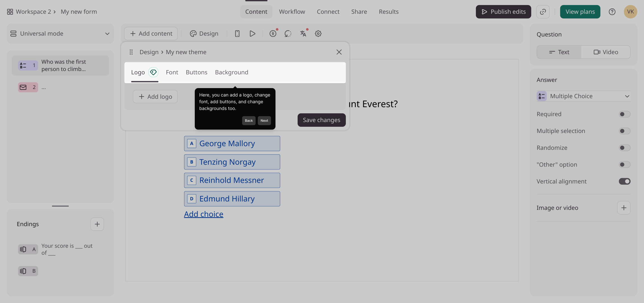Click the Add logo button
644x303 pixels.
155,97
